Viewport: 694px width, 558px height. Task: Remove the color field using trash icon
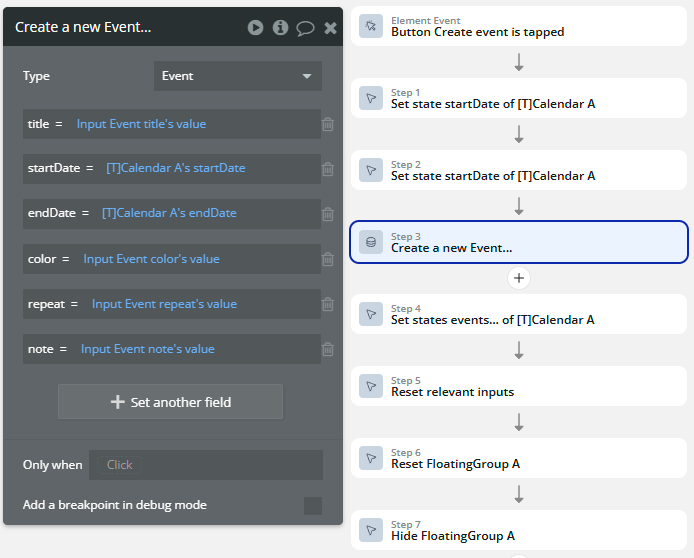pyautogui.click(x=328, y=259)
